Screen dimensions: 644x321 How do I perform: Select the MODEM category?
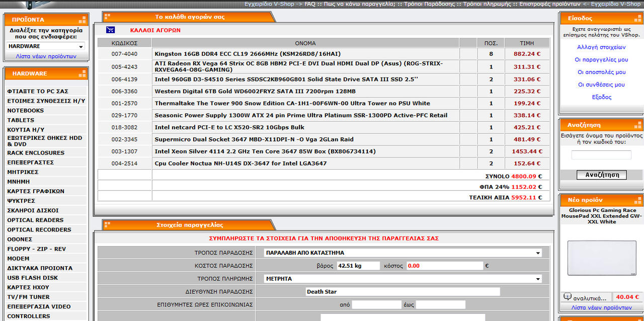pyautogui.click(x=18, y=258)
